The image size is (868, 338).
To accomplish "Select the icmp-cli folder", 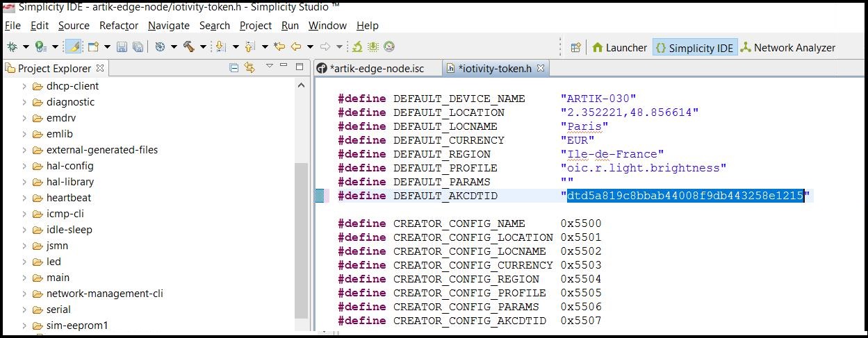I will pos(65,214).
